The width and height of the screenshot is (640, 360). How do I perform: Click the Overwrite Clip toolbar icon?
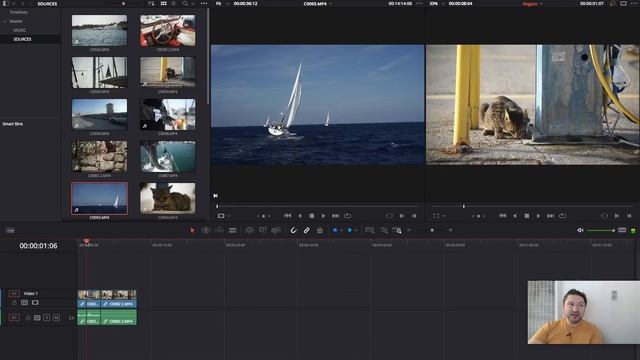click(x=262, y=230)
